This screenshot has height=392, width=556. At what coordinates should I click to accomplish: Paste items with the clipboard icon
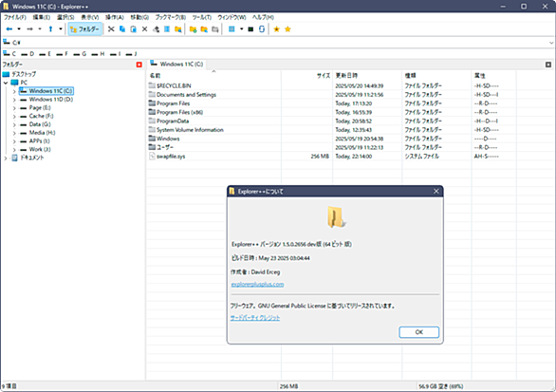pyautogui.click(x=134, y=29)
